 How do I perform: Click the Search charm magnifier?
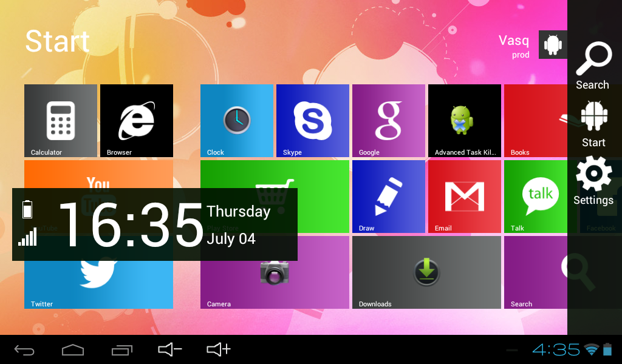pyautogui.click(x=594, y=59)
